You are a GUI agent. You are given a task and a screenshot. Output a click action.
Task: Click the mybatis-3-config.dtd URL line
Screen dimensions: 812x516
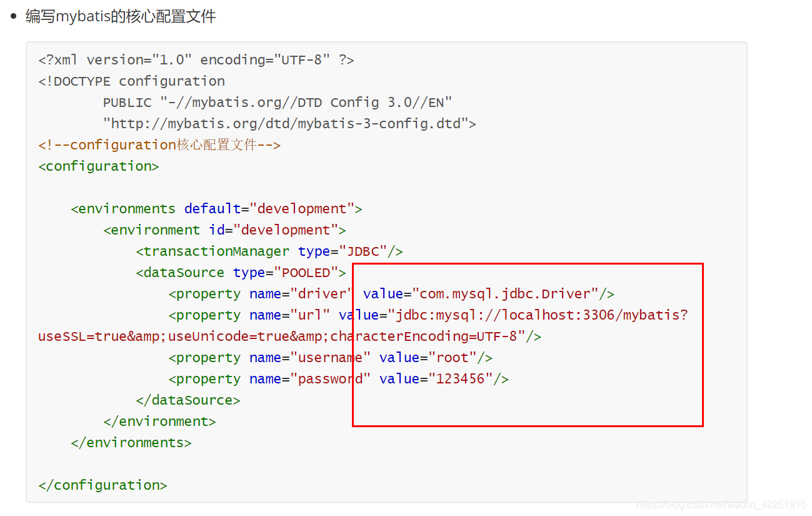coord(290,124)
